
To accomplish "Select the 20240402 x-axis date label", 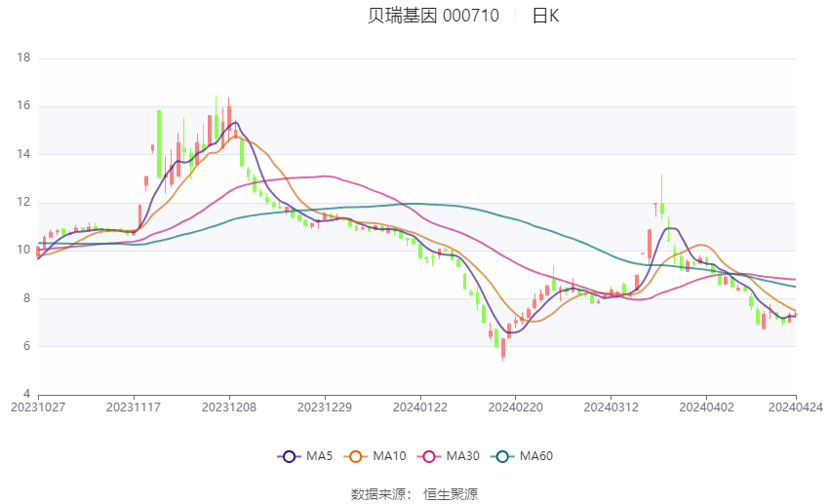I will pos(706,407).
